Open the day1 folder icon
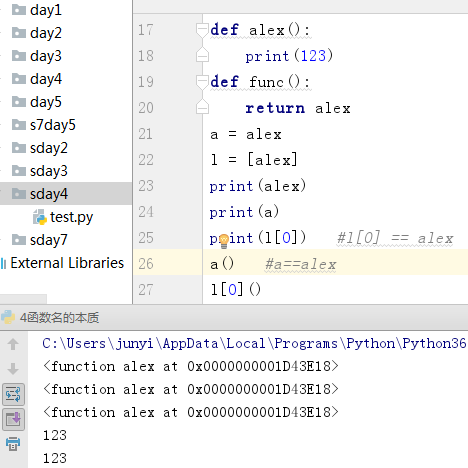The width and height of the screenshot is (468, 468). tap(19, 10)
